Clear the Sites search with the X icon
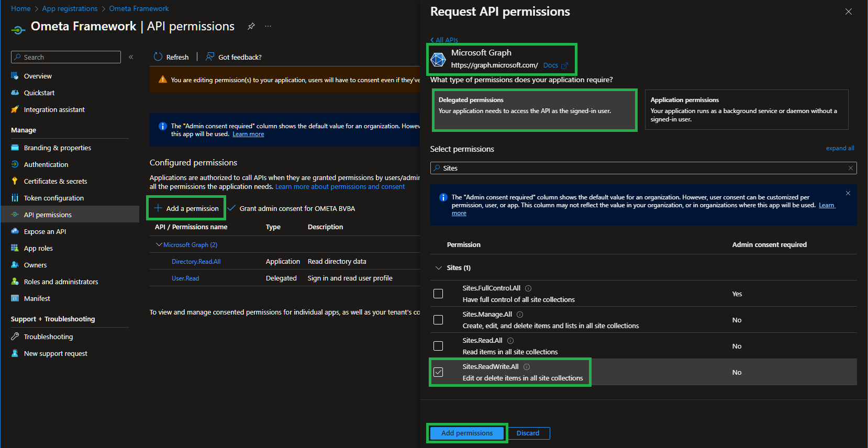Image resolution: width=868 pixels, height=448 pixels. coord(851,168)
